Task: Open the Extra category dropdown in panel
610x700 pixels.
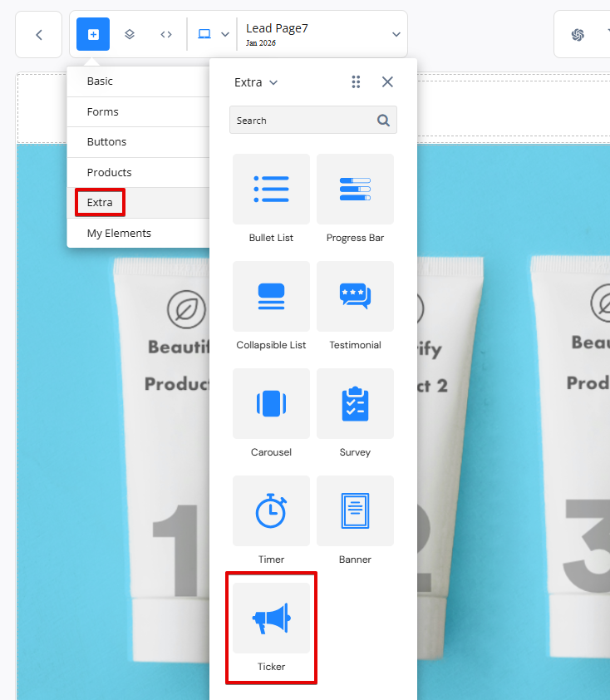Action: [x=256, y=82]
